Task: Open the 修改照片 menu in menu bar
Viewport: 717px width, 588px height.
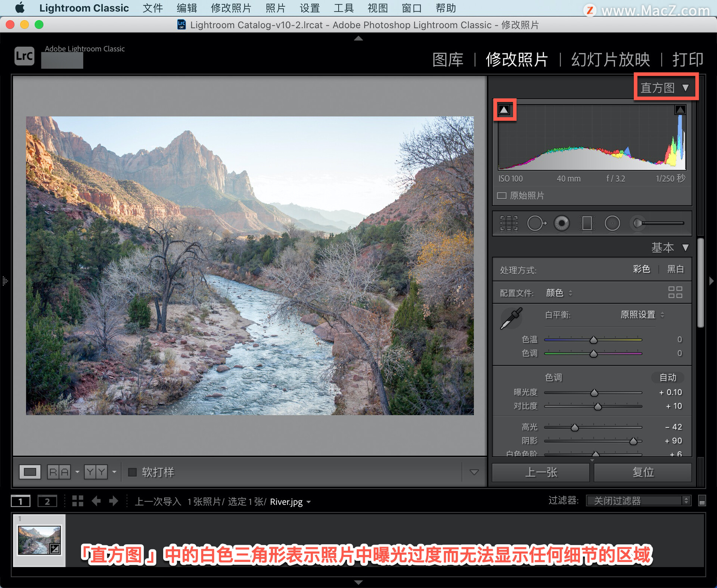Action: (231, 8)
